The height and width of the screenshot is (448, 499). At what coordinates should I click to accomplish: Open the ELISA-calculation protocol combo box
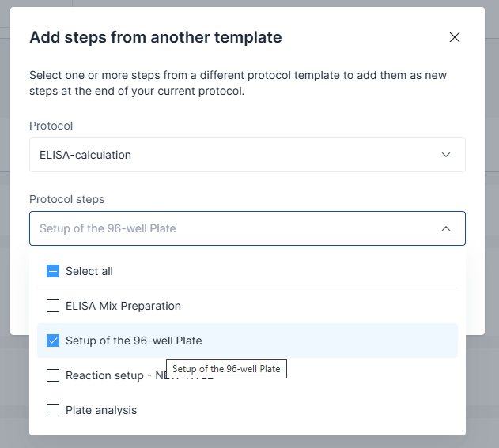click(x=237, y=155)
